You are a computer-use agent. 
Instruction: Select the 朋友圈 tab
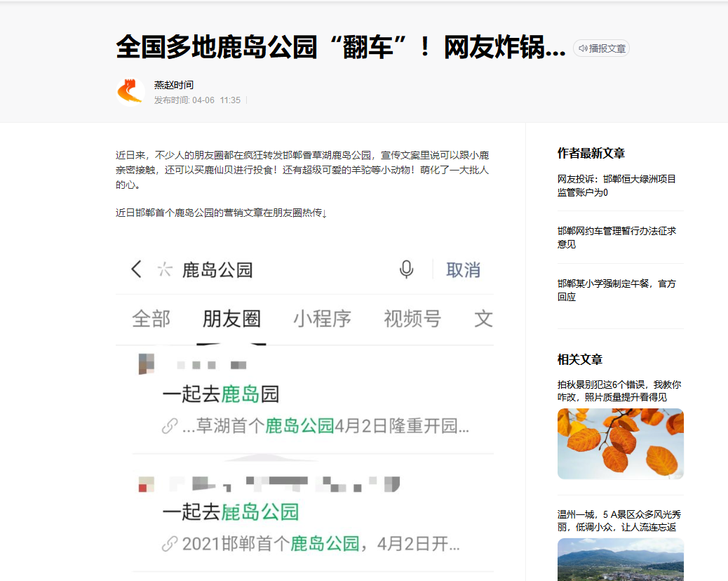[231, 319]
